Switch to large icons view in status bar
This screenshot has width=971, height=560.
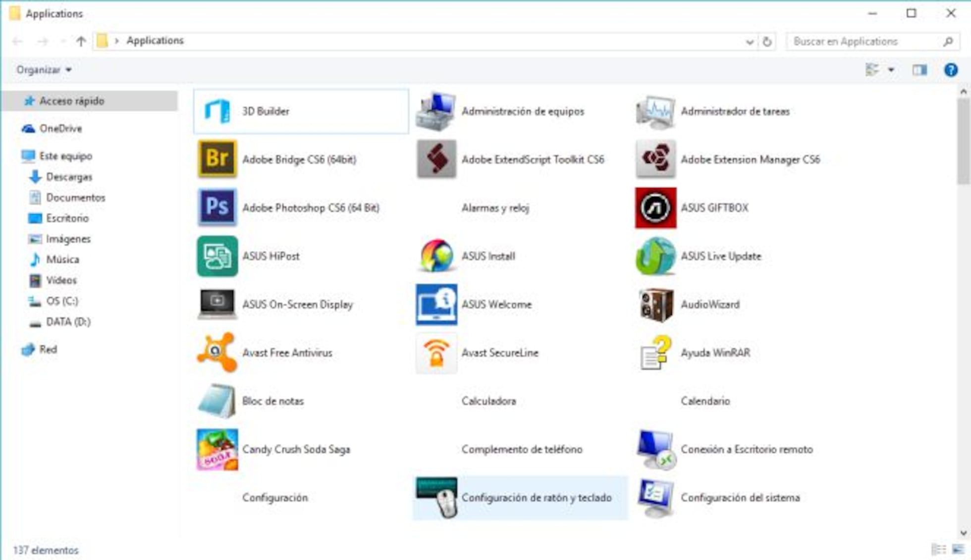point(958,550)
